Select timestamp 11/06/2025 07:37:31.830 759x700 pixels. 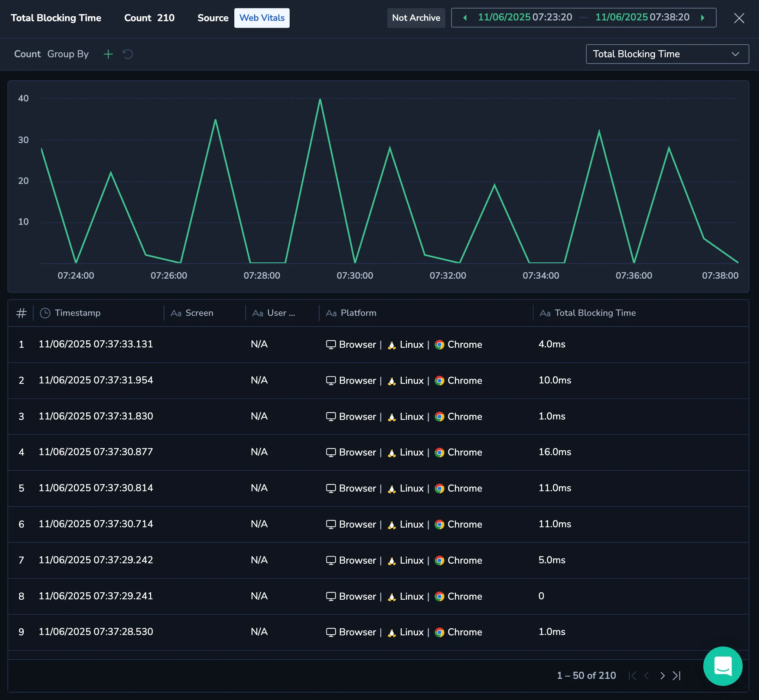coord(96,416)
